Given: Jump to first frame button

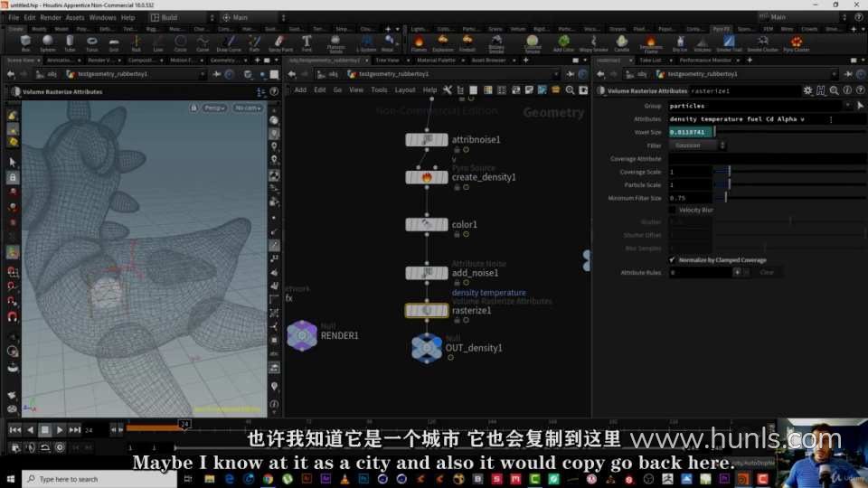Looking at the screenshot, I should tap(15, 430).
